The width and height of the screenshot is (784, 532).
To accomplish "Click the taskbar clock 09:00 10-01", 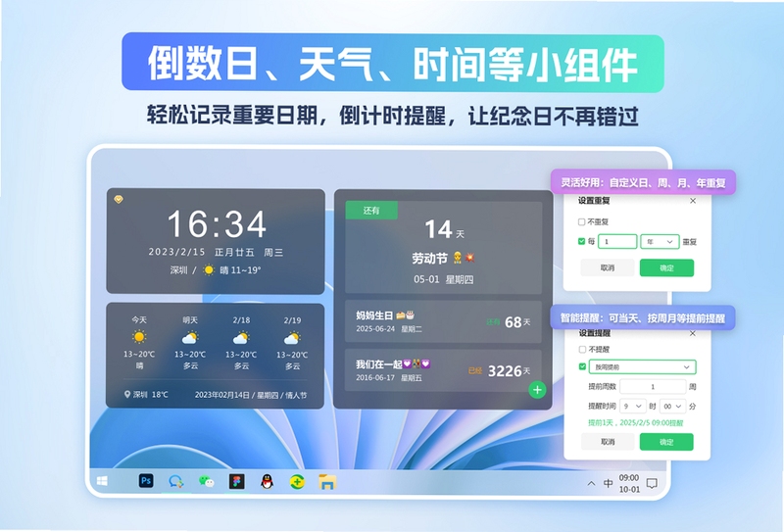I will [629, 483].
